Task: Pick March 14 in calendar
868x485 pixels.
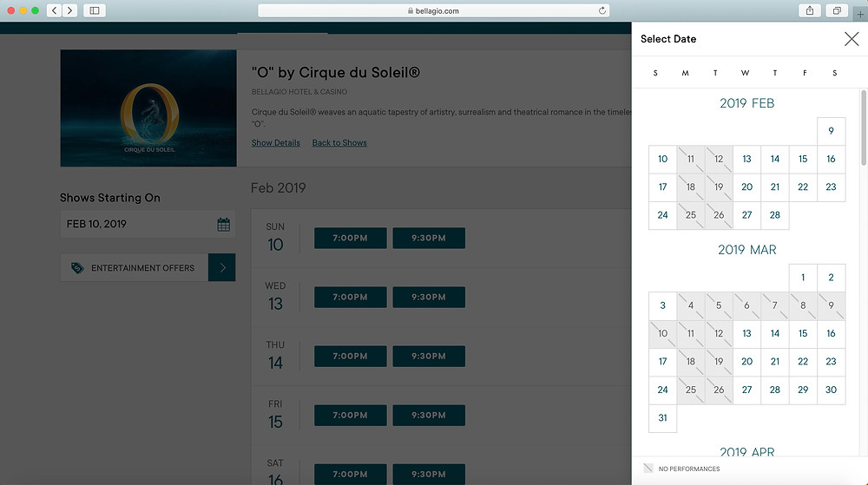Action: (775, 333)
